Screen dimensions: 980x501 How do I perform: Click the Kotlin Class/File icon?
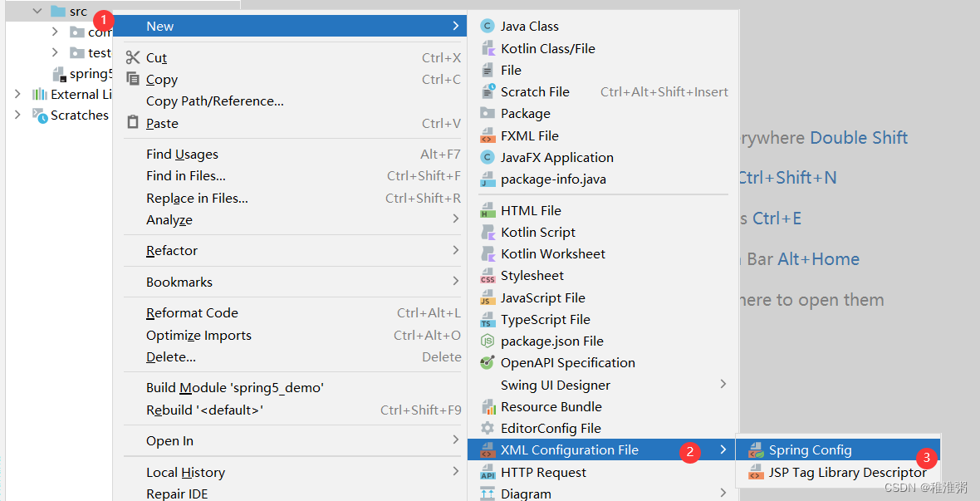coord(488,48)
